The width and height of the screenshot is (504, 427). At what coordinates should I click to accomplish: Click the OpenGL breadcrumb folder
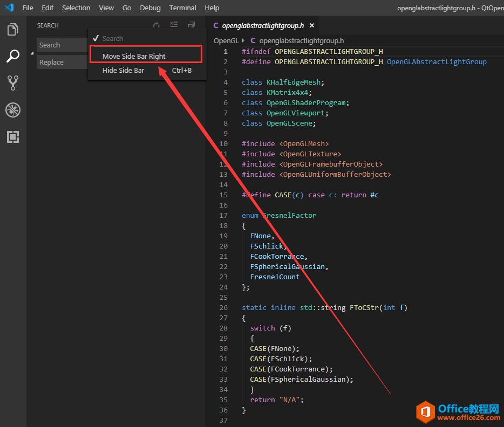pyautogui.click(x=226, y=40)
